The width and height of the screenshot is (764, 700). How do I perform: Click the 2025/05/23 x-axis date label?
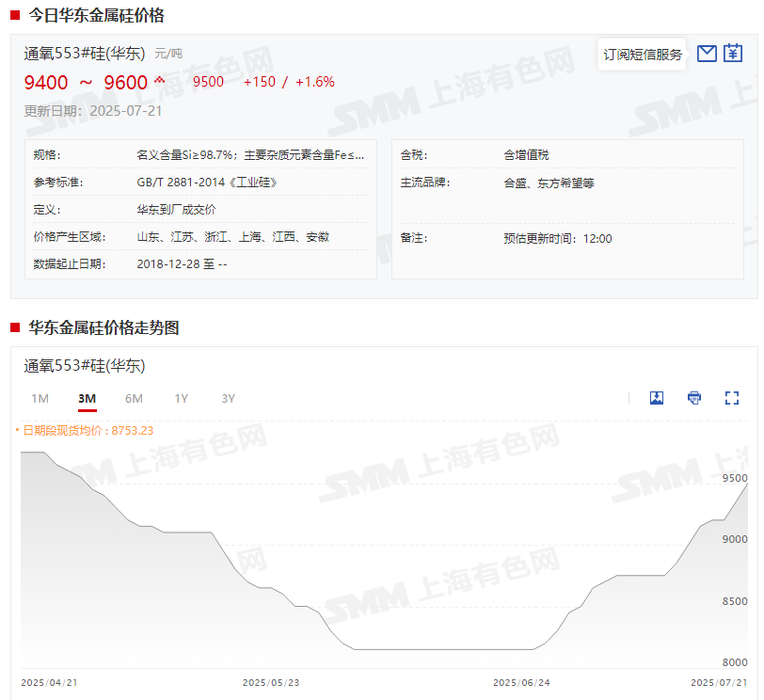[x=271, y=682]
